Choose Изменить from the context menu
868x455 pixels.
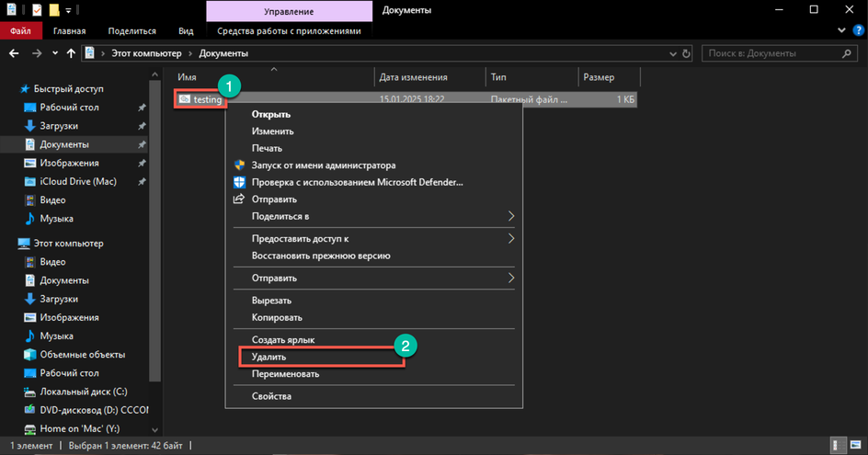(x=373, y=131)
